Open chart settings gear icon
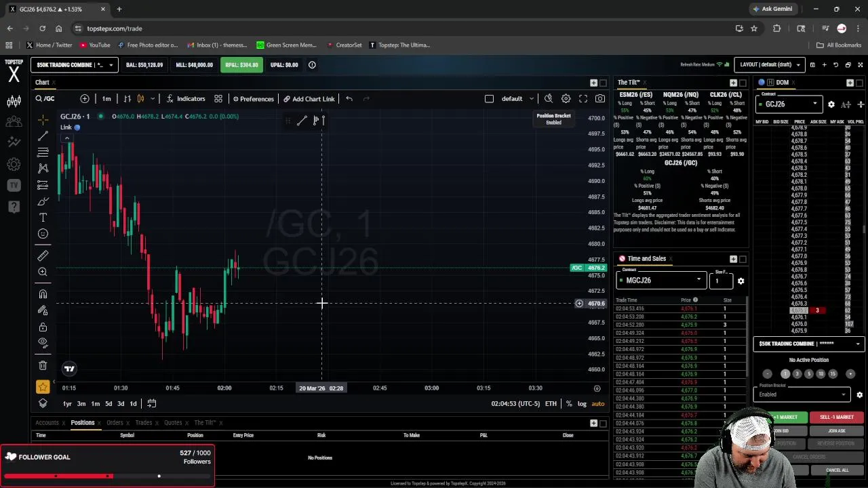 pos(566,99)
